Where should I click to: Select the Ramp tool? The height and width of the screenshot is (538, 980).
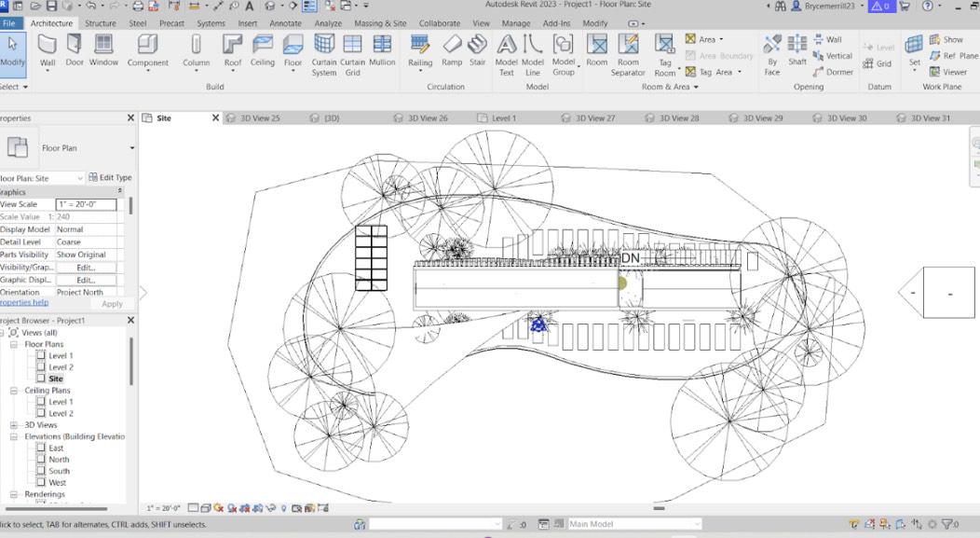452,51
